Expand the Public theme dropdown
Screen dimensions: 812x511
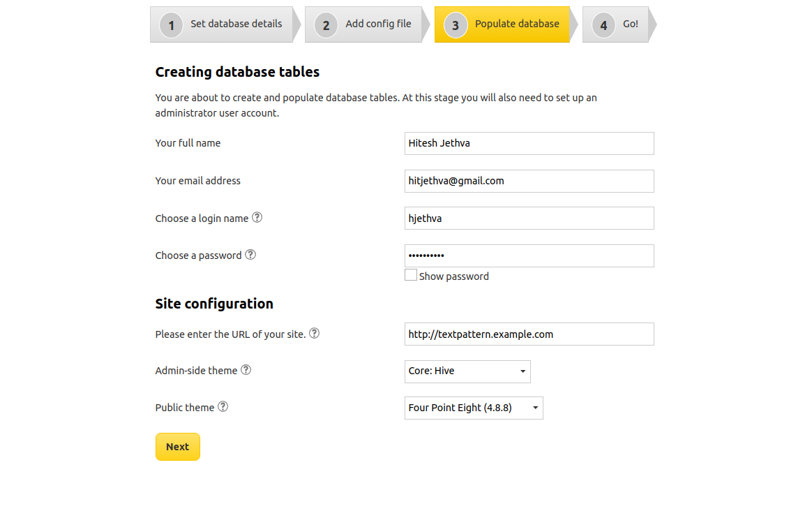tap(474, 408)
